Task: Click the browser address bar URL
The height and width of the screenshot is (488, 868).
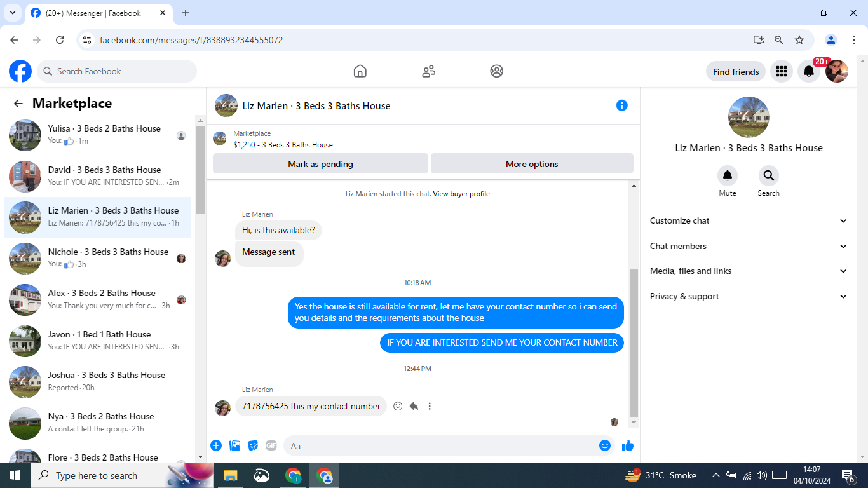Action: (191, 40)
